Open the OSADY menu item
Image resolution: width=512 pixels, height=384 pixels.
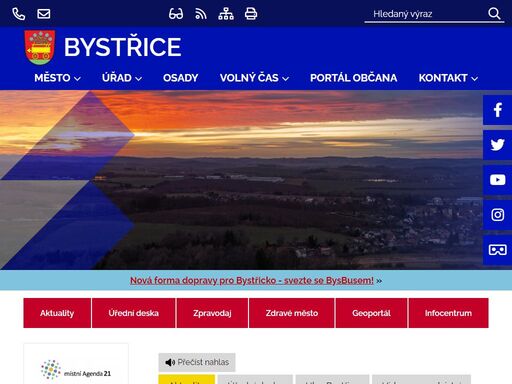pyautogui.click(x=181, y=78)
